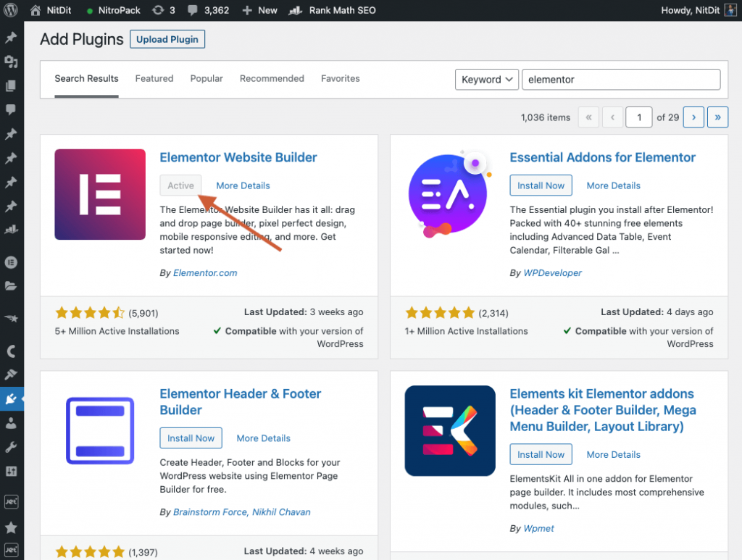Click the plugin search field containing elementor
The image size is (742, 560).
point(621,80)
